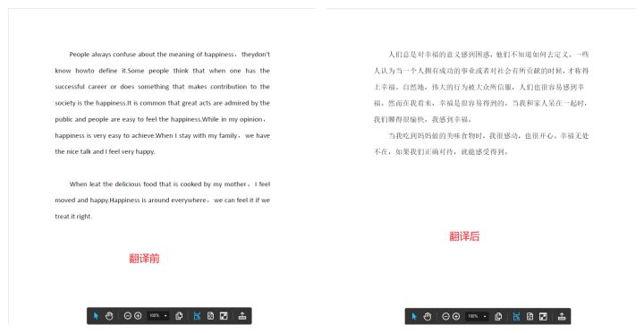The width and height of the screenshot is (644, 333).
Task: Zoom in with plus icon in right document toolbar
Action: click(456, 316)
